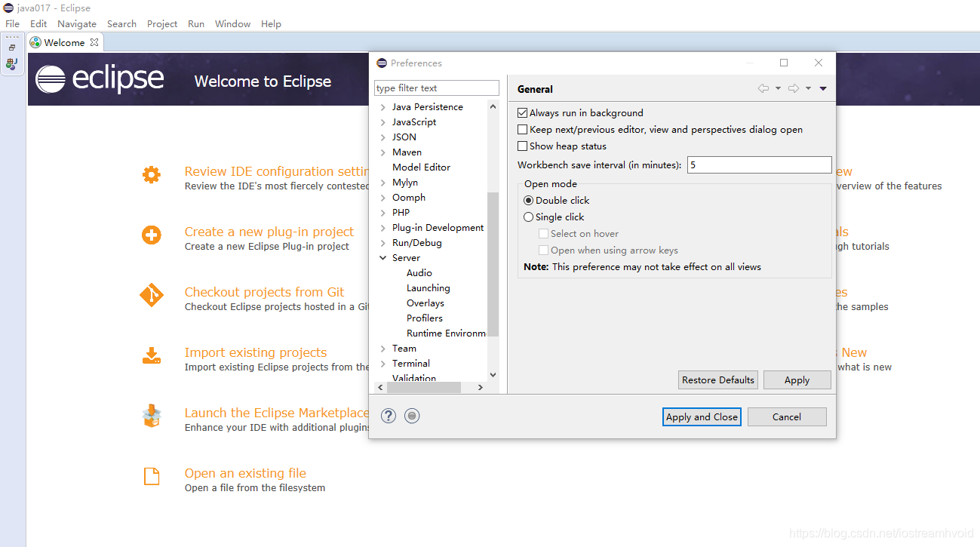Select the Oomph tree item

click(408, 198)
